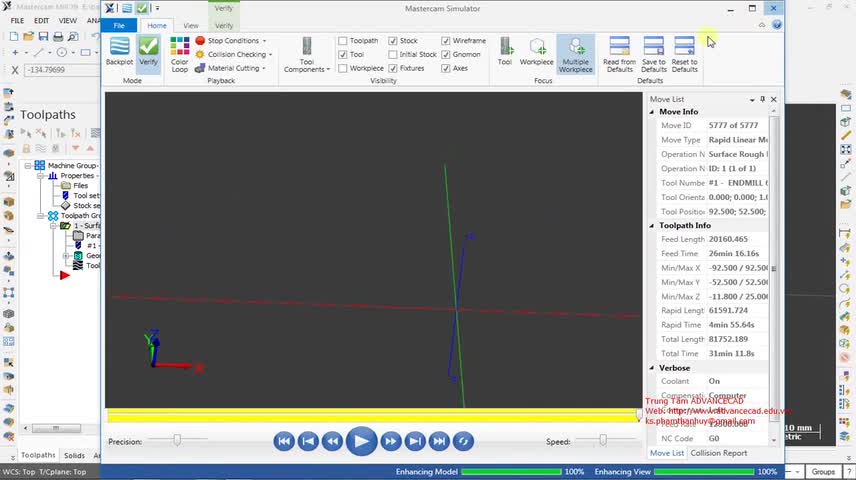
Task: Open VIEW menu in Mastercam window
Action: pyautogui.click(x=68, y=21)
